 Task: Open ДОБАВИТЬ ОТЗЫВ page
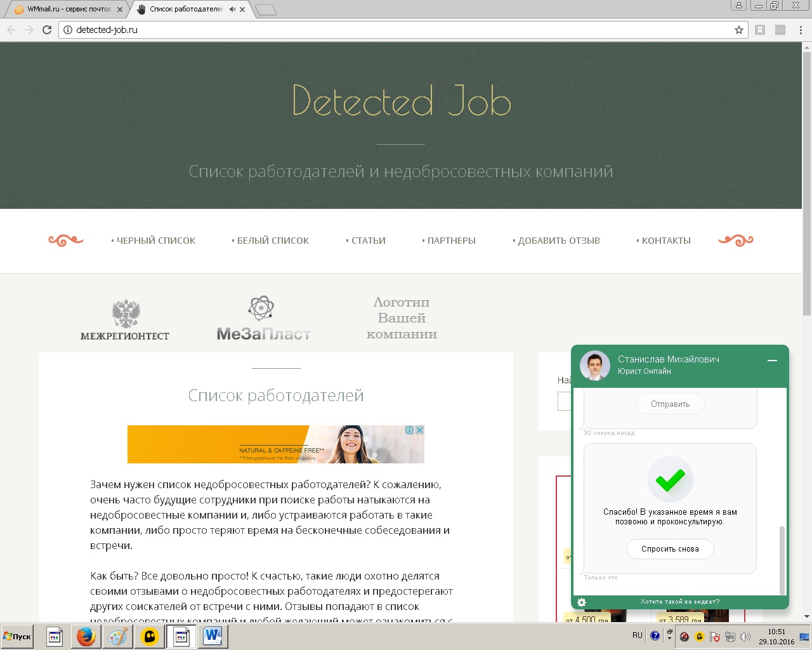coord(556,241)
